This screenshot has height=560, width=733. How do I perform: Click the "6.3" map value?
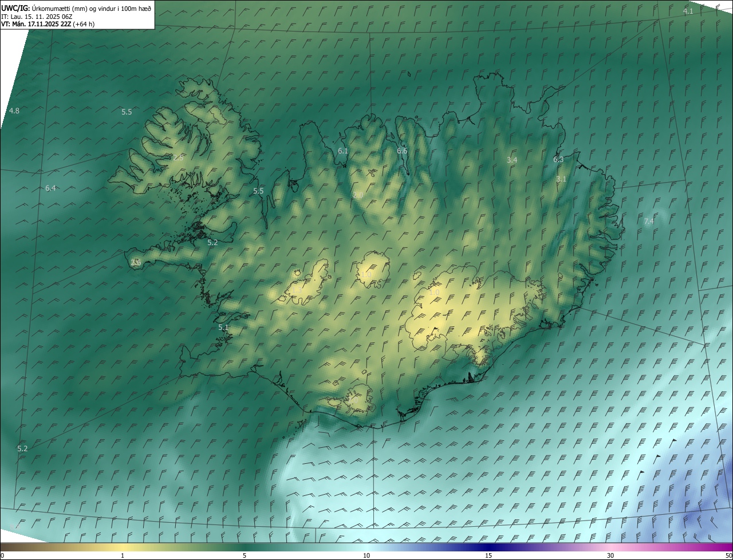[558, 160]
